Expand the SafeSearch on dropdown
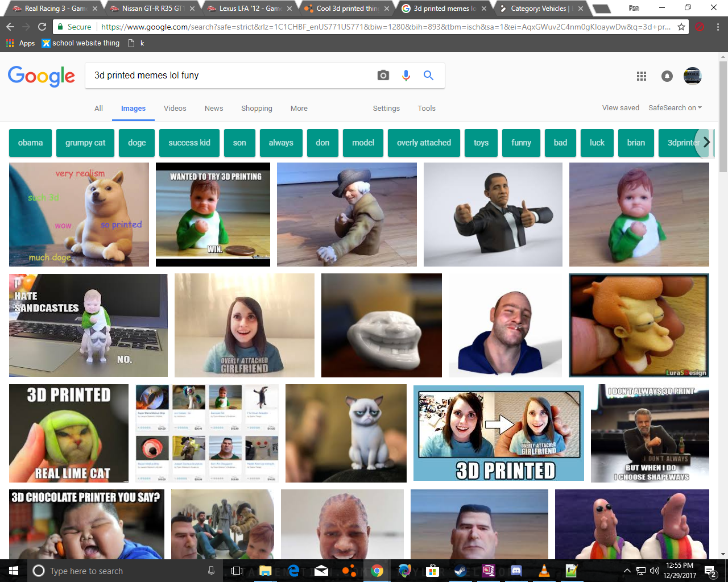This screenshot has width=728, height=582. click(x=675, y=108)
